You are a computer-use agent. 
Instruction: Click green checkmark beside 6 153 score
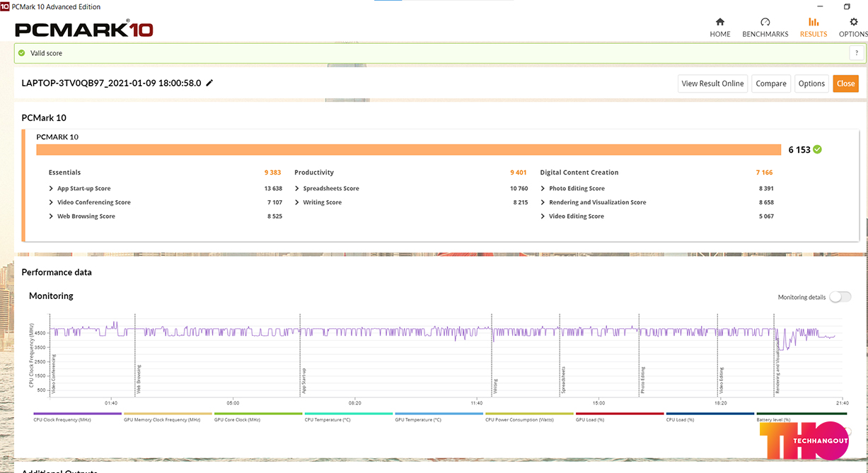click(818, 149)
